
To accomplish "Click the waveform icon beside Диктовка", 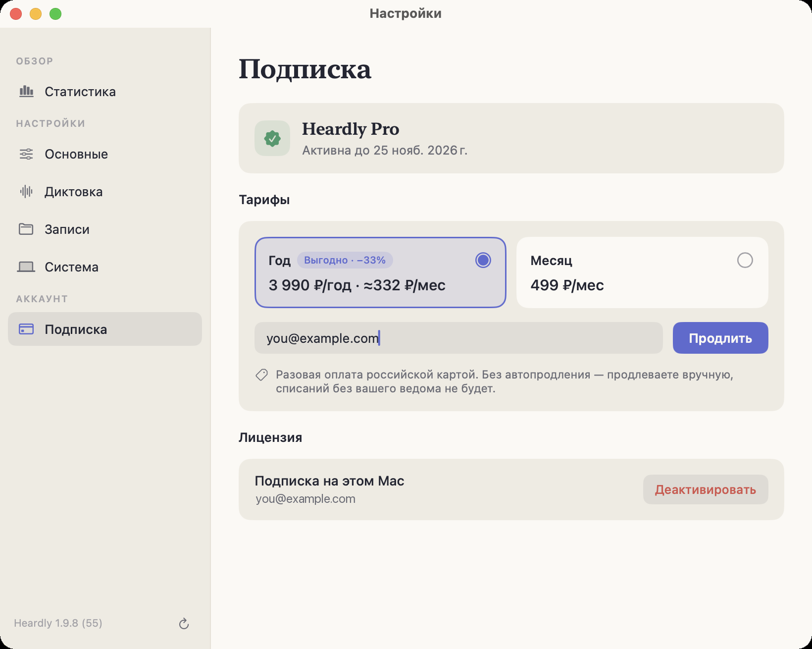I will 26,192.
